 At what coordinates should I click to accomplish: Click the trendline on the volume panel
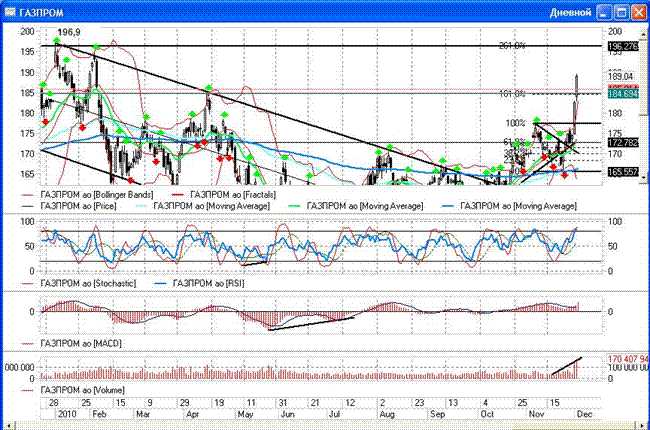tap(566, 366)
